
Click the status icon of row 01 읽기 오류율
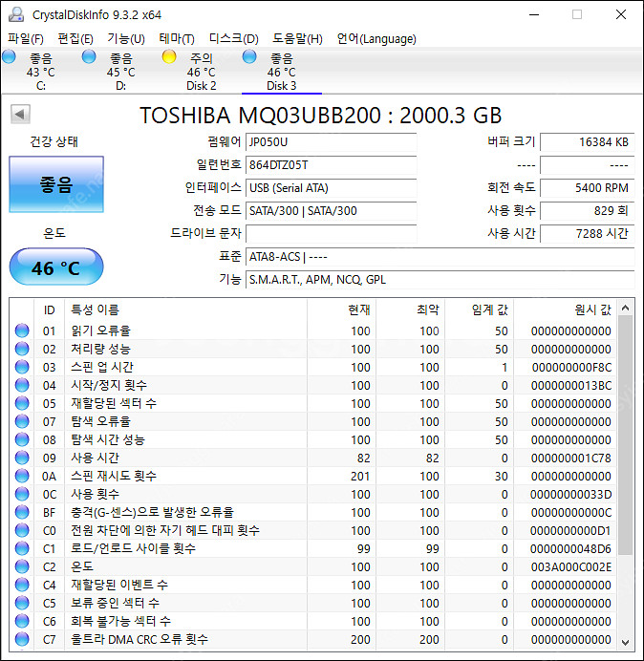click(x=22, y=330)
